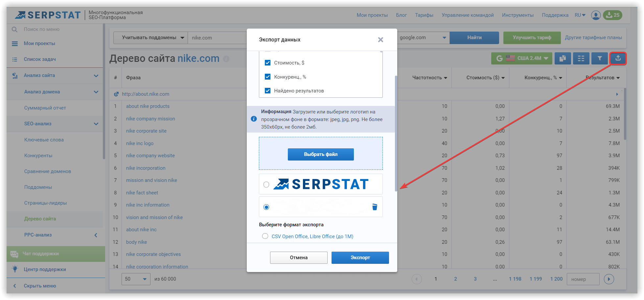The image size is (644, 300).
Task: Open Конкуренты in sidebar
Action: click(x=38, y=156)
